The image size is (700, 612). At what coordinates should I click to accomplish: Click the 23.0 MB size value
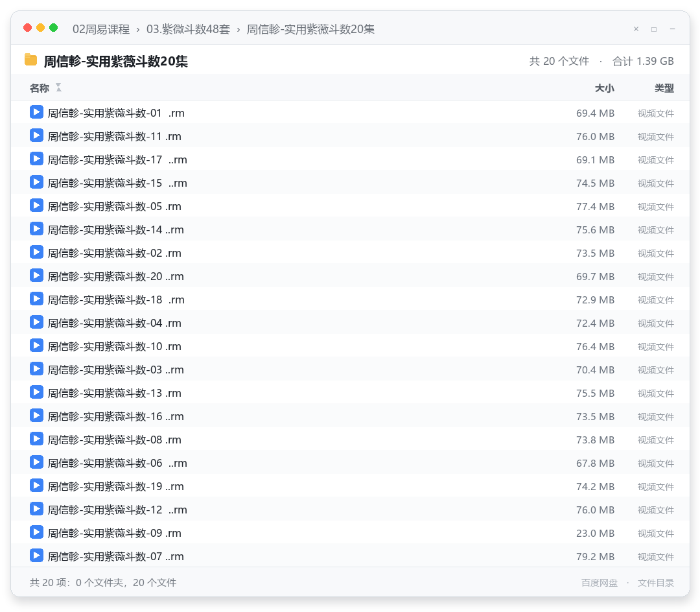(595, 534)
